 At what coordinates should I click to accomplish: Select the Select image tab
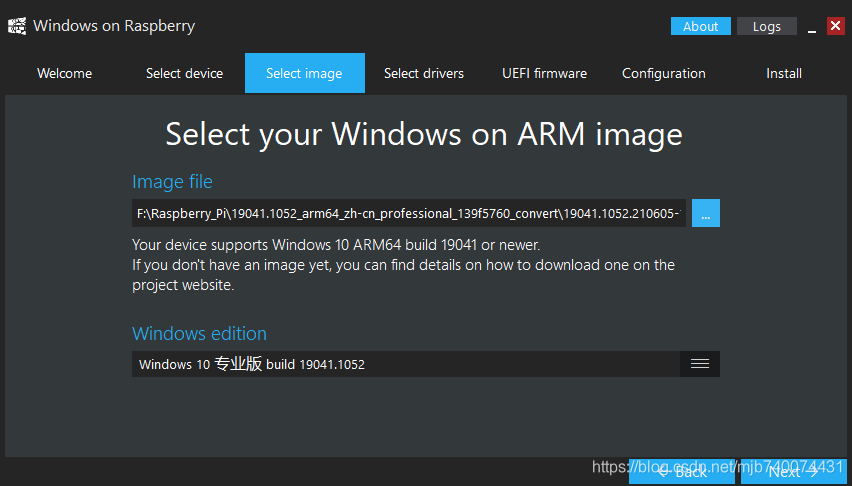(304, 73)
